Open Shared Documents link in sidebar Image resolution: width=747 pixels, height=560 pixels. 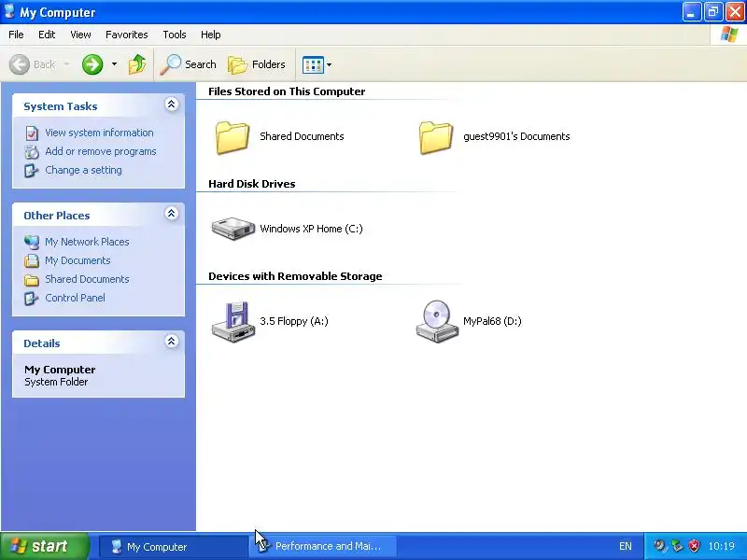tap(87, 279)
